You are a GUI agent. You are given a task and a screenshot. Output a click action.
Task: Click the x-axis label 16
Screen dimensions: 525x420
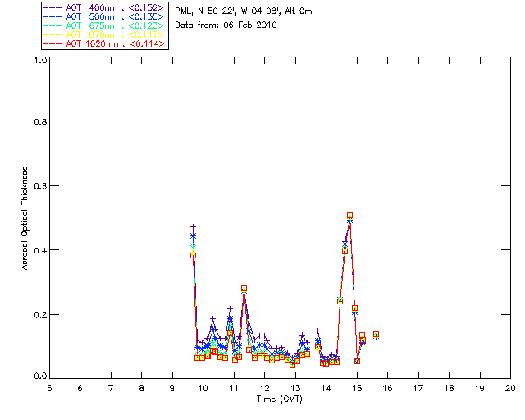coord(388,389)
